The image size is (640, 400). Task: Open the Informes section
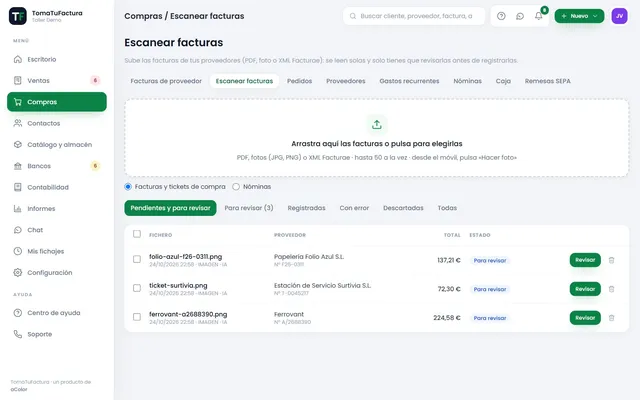tap(57, 209)
